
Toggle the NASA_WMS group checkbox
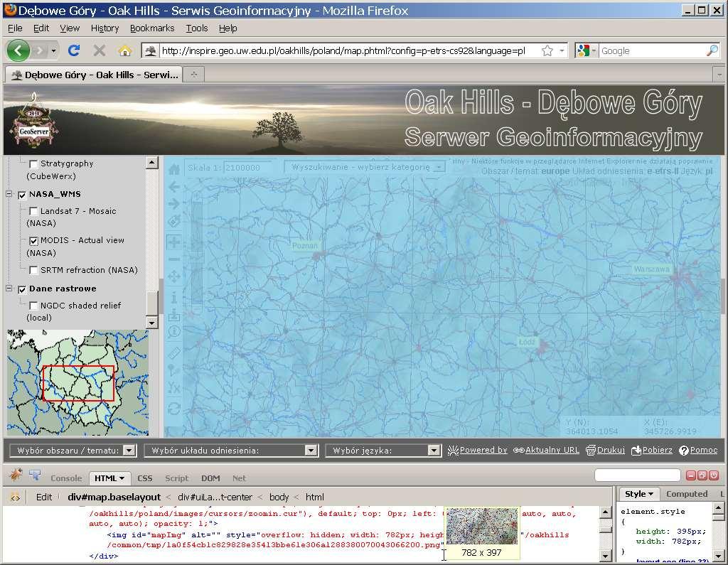click(x=22, y=195)
